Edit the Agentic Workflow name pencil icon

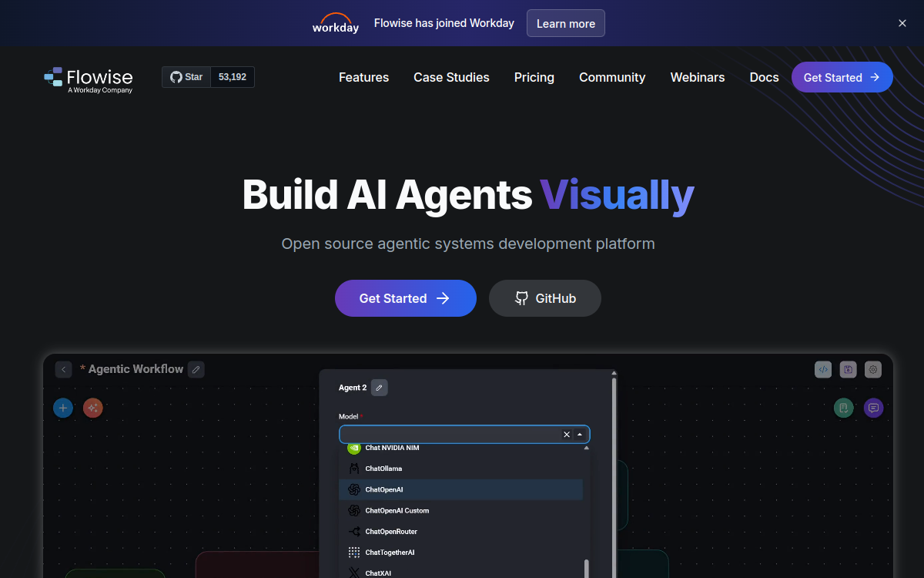(196, 369)
